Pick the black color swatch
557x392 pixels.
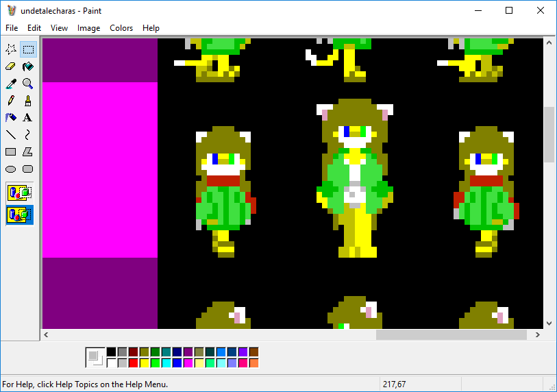(111, 352)
